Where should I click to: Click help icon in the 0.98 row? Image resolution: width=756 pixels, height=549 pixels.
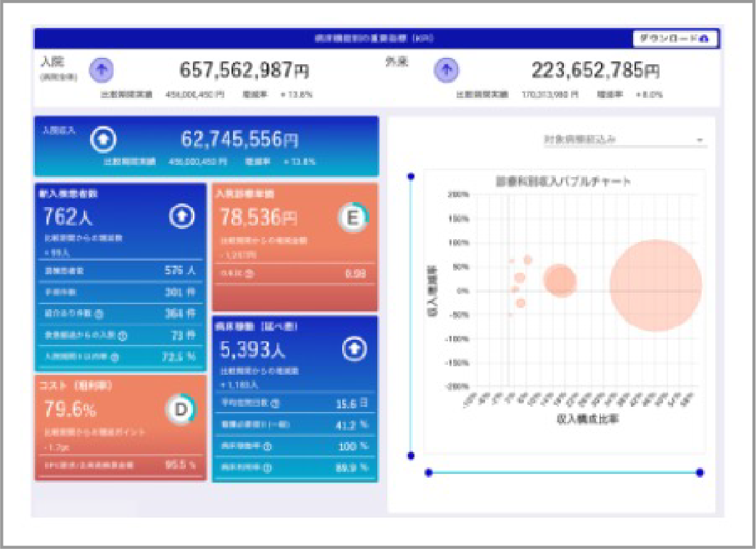pos(249,274)
